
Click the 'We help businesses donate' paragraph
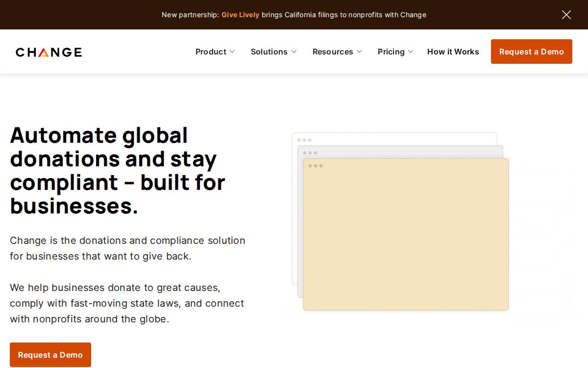point(127,303)
